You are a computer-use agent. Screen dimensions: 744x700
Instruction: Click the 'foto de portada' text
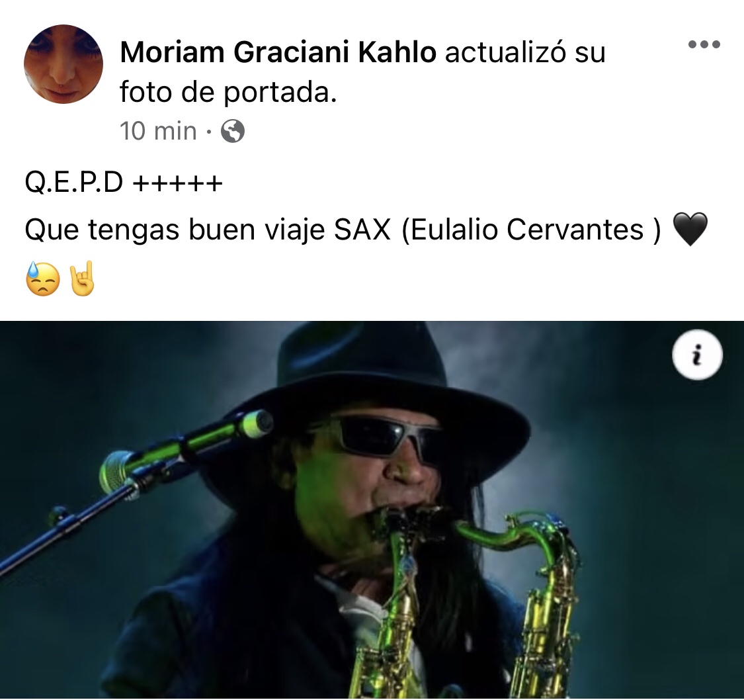point(228,91)
